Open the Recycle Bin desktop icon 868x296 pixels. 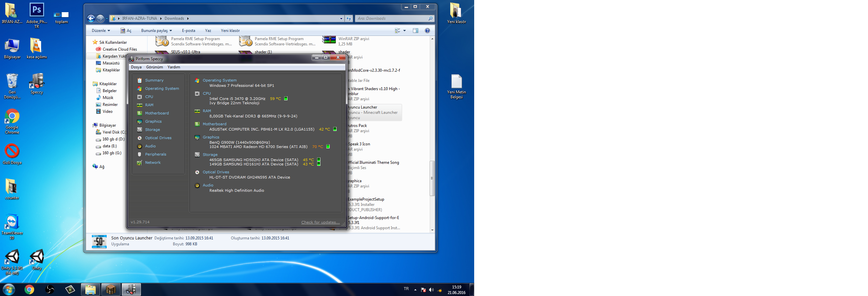(x=12, y=86)
